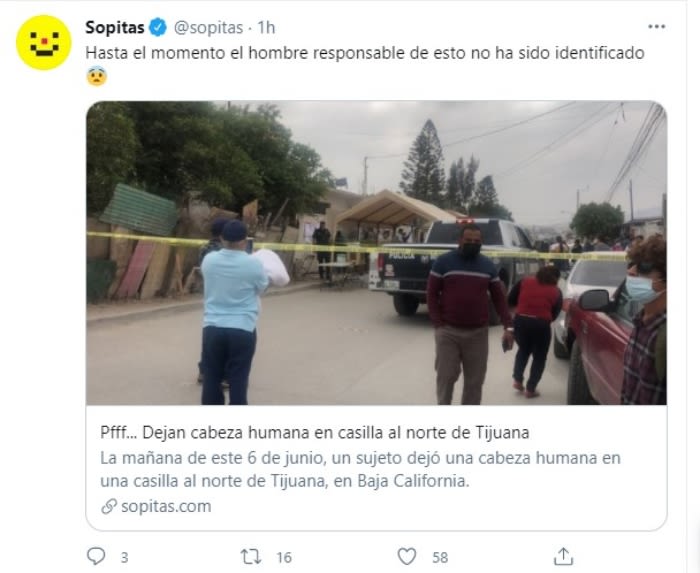Open the @sopitas handle

tap(208, 28)
